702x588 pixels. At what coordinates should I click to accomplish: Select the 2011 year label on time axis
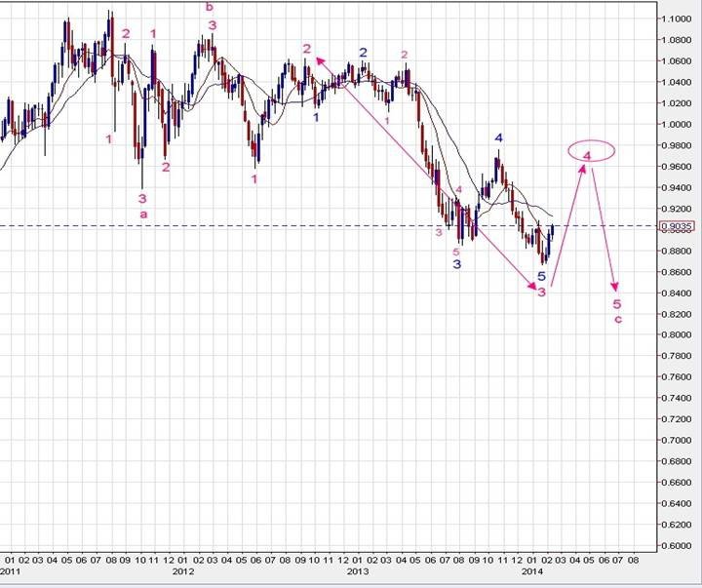[x=10, y=571]
